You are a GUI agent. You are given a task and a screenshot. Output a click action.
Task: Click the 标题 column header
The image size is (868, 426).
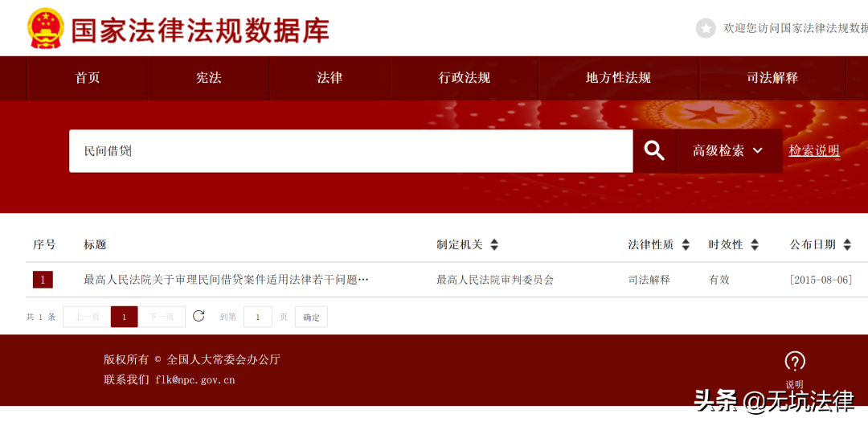coord(95,244)
